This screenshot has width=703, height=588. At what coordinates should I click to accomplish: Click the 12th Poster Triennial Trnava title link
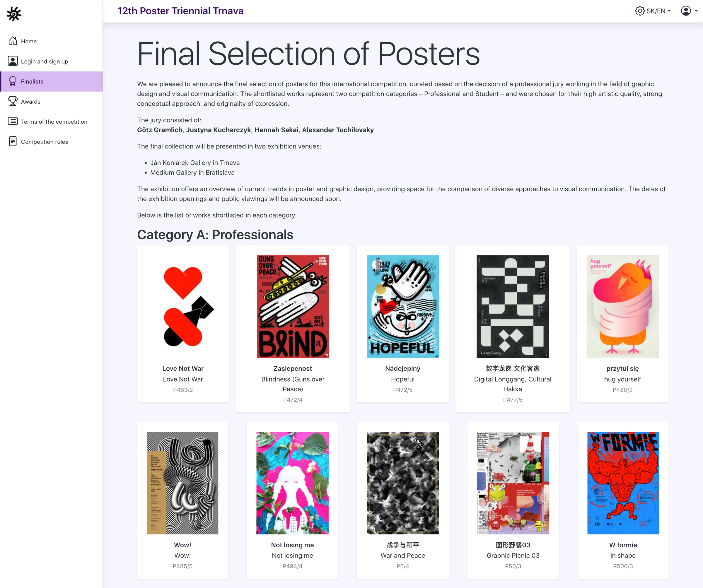click(x=180, y=11)
